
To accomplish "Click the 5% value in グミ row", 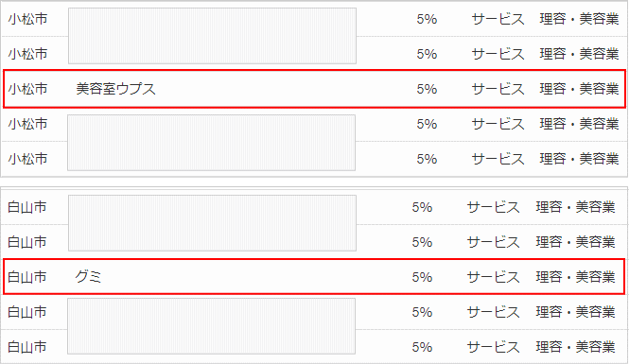I will click(x=422, y=277).
